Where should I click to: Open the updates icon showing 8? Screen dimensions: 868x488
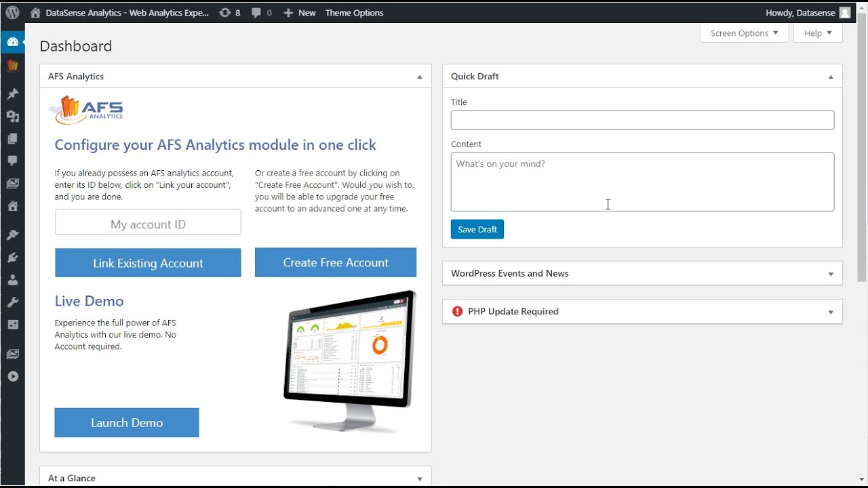point(224,12)
